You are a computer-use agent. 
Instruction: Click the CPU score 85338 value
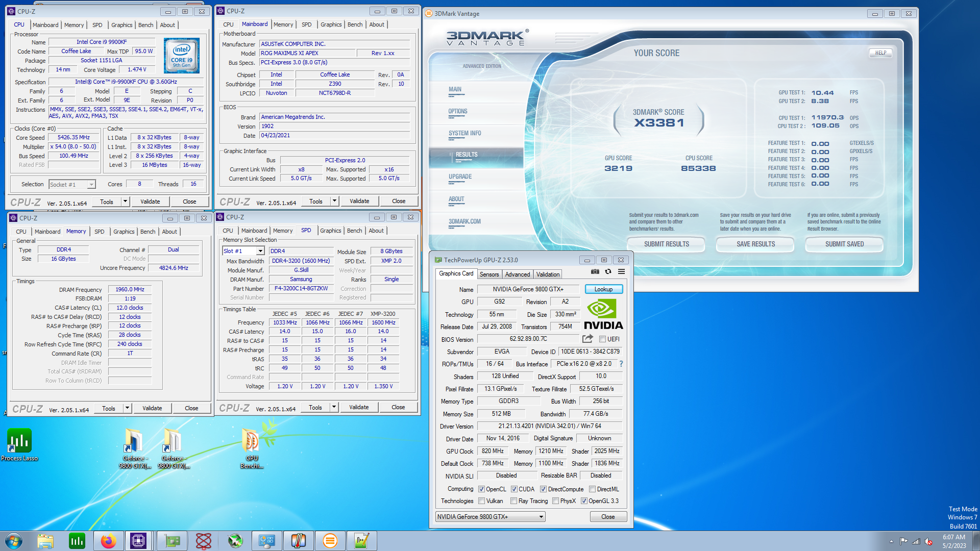(698, 168)
